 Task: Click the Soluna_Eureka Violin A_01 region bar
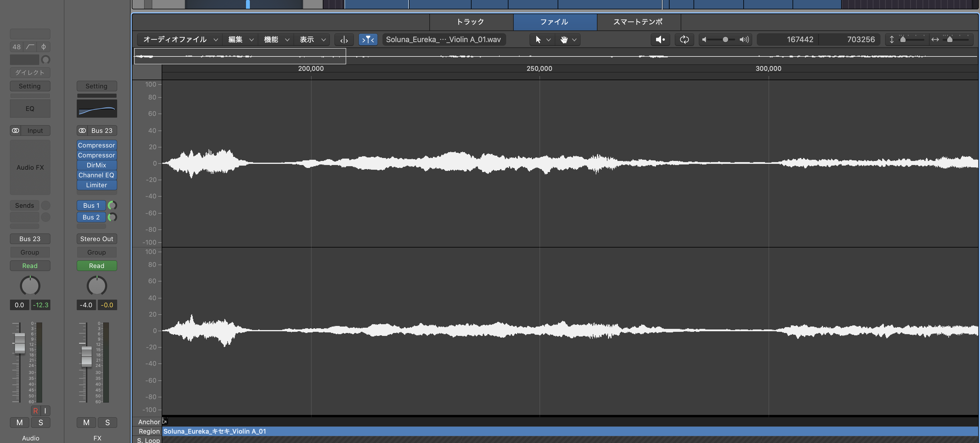570,431
